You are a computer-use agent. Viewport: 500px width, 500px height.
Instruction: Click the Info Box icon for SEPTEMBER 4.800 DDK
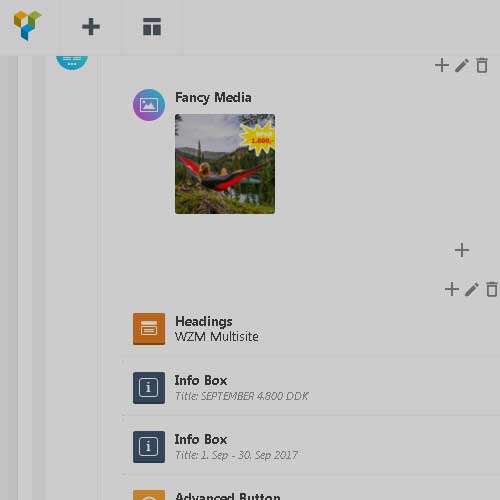[x=149, y=388]
